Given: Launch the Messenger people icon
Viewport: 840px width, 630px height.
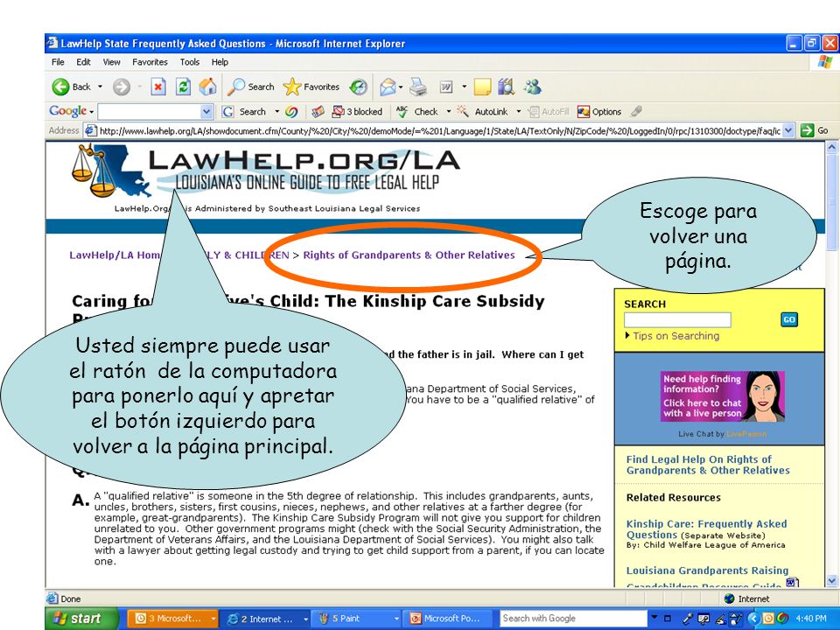Looking at the screenshot, I should (533, 87).
